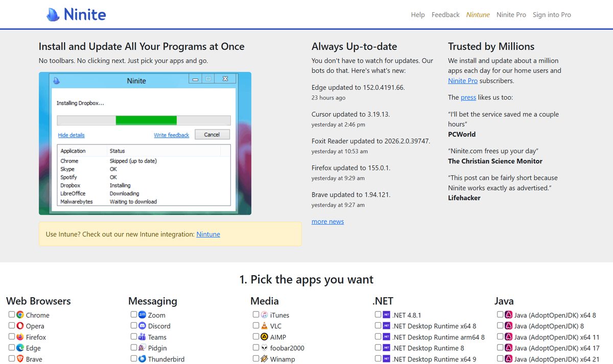Viewport: 613px width, 364px height.
Task: Click the AIMP icon in Media
Action: pyautogui.click(x=264, y=337)
